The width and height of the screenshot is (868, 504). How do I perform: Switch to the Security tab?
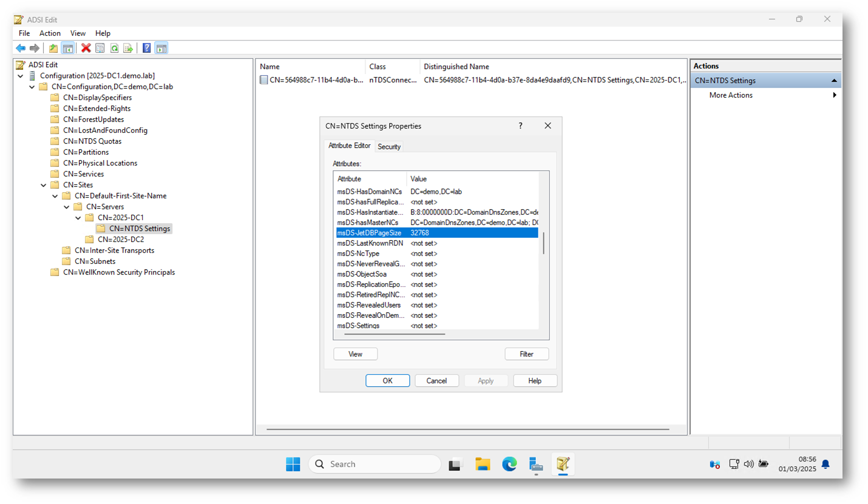[x=389, y=147]
